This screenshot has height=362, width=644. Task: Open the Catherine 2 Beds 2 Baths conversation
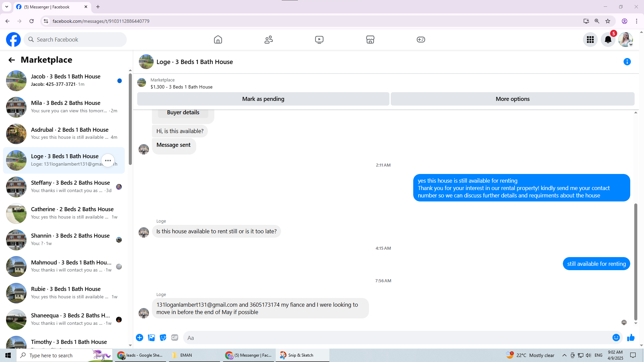coord(64,214)
